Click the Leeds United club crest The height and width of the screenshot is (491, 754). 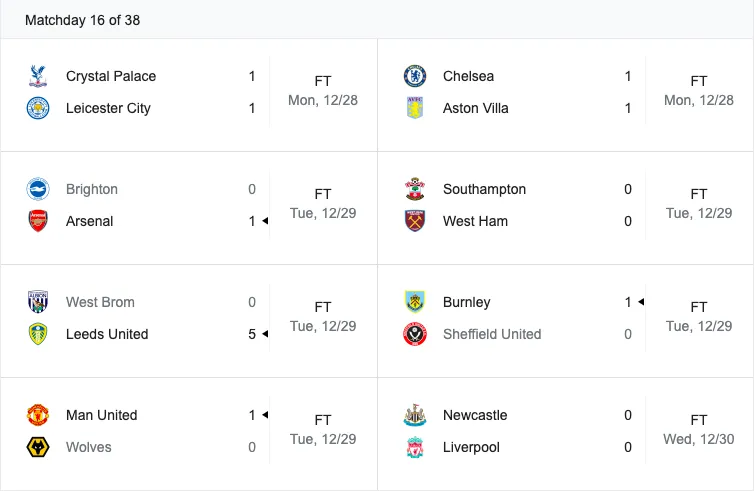click(38, 334)
